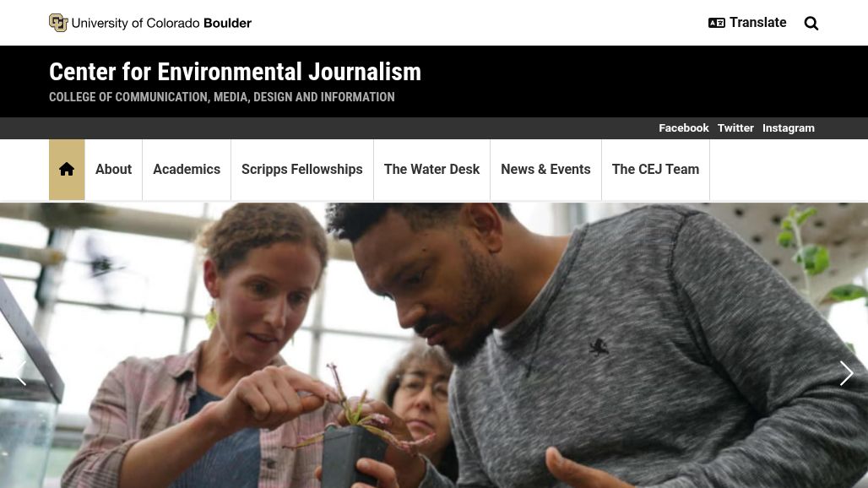Click College of Communication, Media, Design subtitle

222,97
